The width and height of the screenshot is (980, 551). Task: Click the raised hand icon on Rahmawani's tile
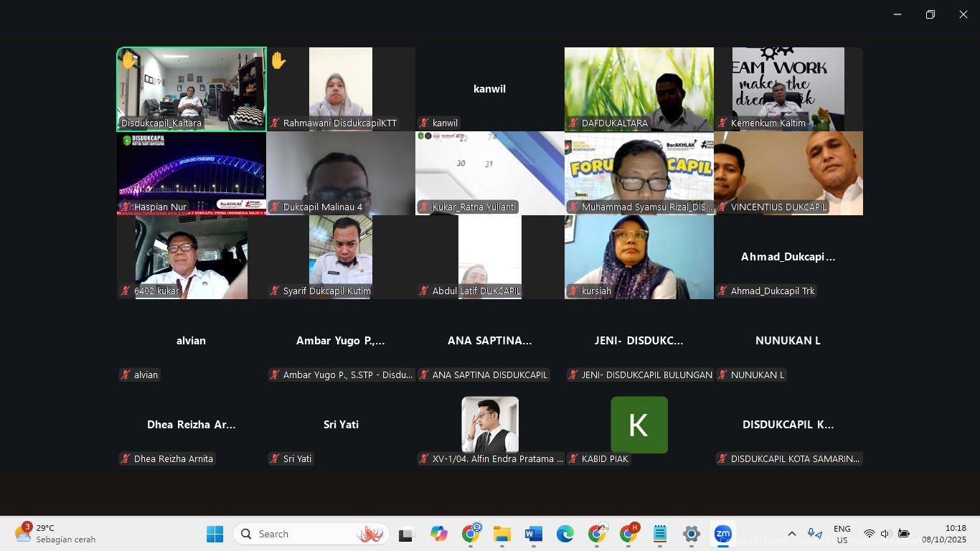pyautogui.click(x=278, y=61)
